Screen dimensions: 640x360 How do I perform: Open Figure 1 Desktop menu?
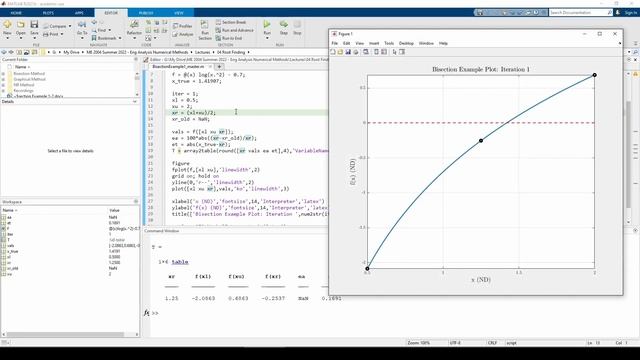click(x=406, y=43)
